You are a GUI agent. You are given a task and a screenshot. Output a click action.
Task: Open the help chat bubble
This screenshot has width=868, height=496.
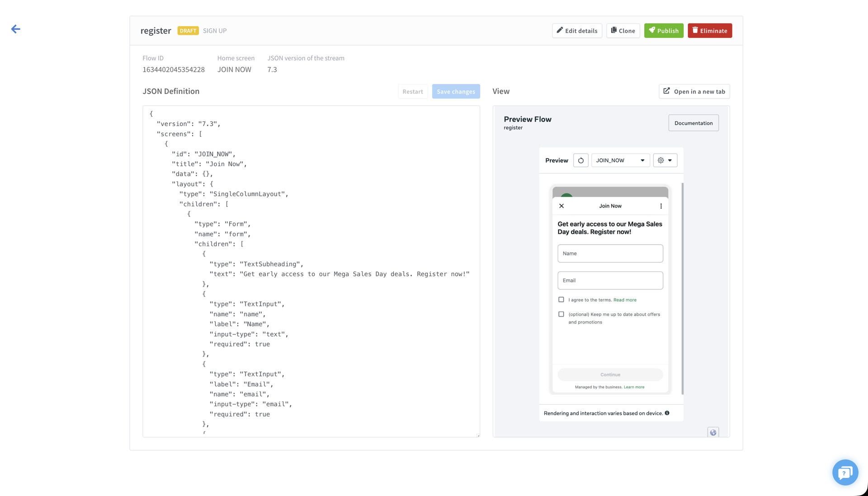845,473
